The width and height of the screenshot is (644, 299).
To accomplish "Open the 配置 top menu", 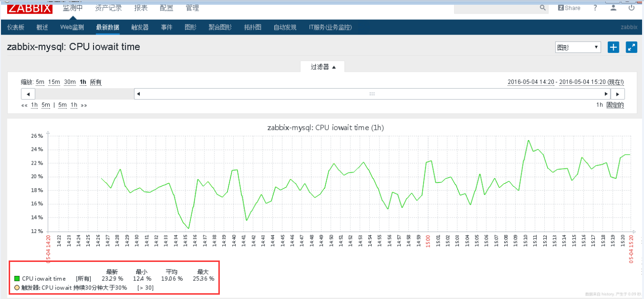I will pyautogui.click(x=166, y=8).
